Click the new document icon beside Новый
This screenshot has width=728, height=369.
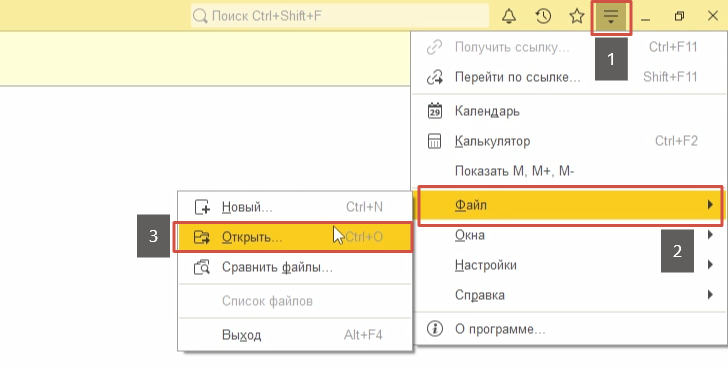[x=202, y=207]
